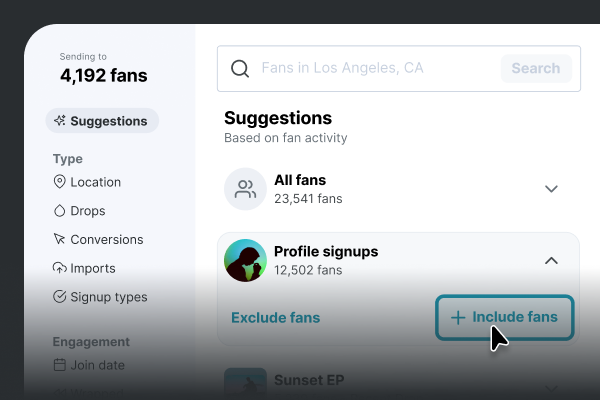Click the Exclude fans link

276,318
